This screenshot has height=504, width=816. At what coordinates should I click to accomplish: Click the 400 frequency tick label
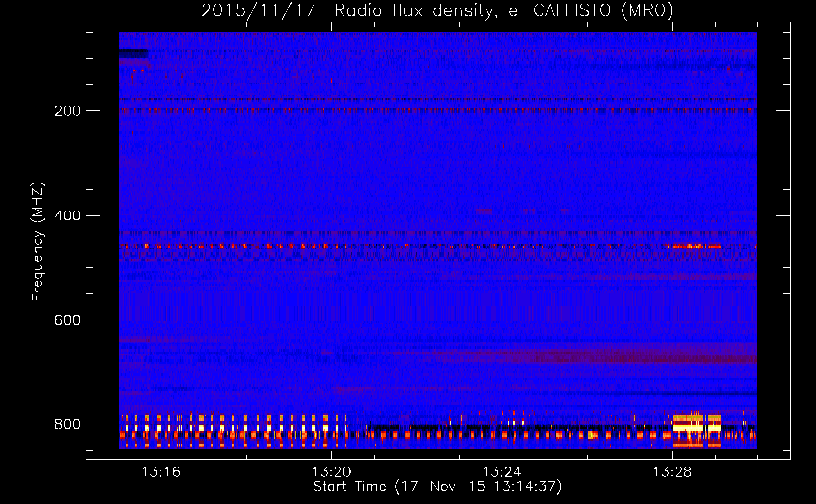coord(68,216)
